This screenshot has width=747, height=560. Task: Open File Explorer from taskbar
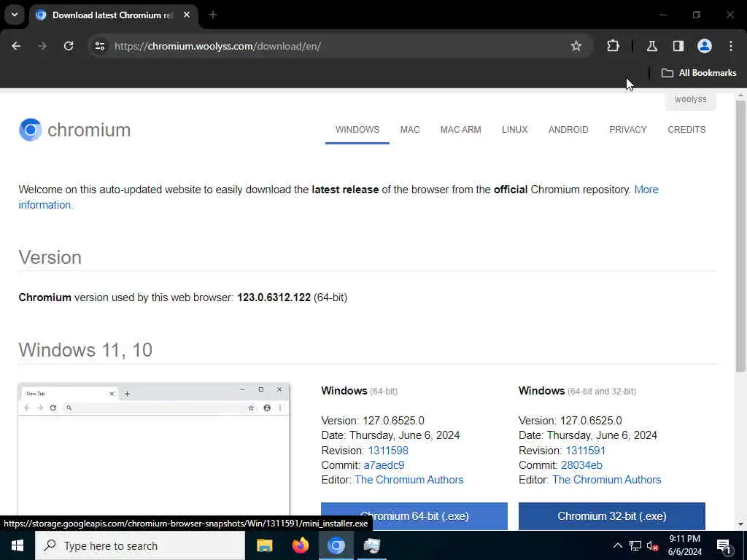[x=264, y=545]
